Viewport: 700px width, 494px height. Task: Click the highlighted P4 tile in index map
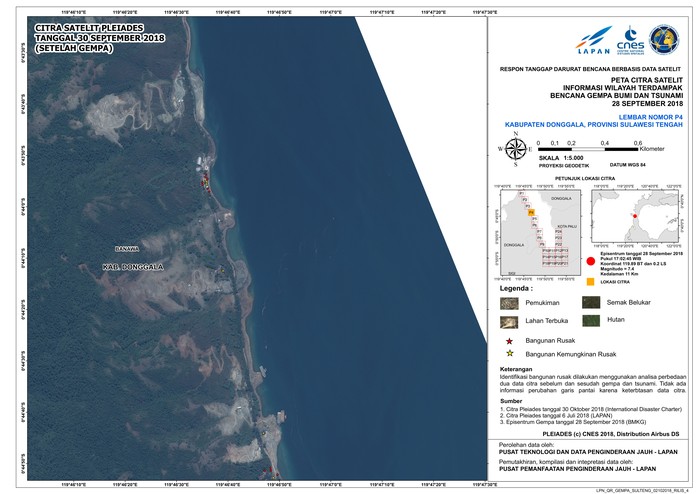coord(531,213)
